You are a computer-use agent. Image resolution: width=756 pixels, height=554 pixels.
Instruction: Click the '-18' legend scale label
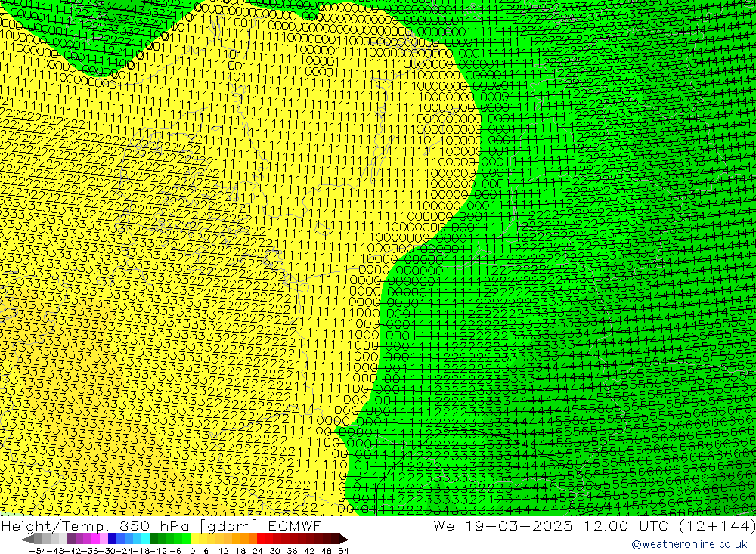(141, 551)
